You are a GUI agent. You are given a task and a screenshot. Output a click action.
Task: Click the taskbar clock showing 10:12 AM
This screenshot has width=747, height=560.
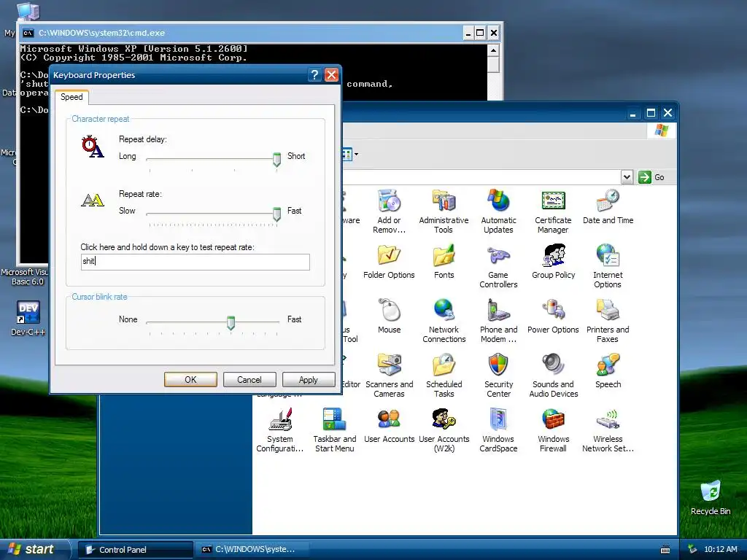pos(720,550)
